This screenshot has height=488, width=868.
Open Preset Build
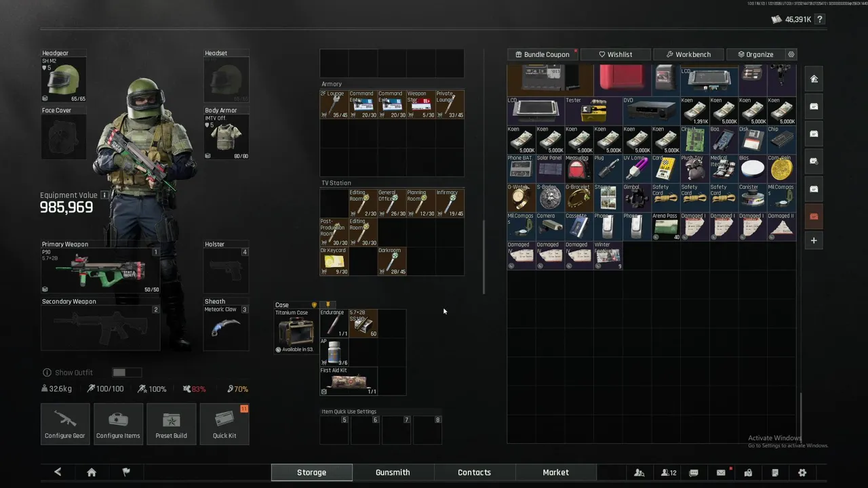point(171,424)
